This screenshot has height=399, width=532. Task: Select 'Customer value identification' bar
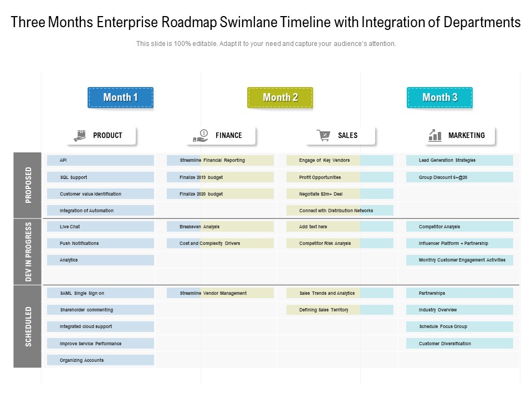tap(100, 194)
